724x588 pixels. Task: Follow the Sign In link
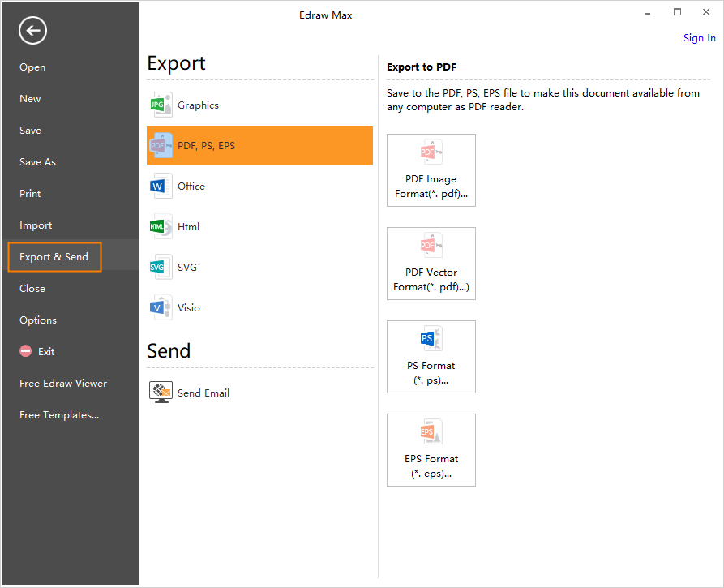[699, 38]
